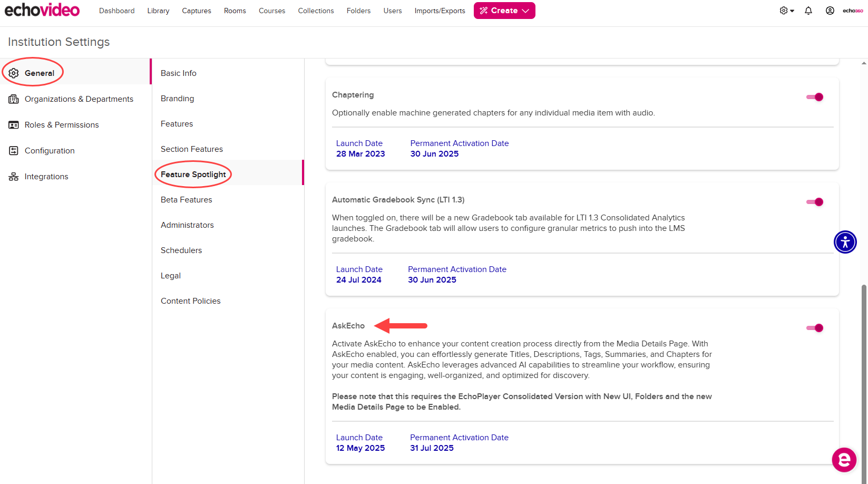The height and width of the screenshot is (484, 868).
Task: Toggle the Automatic Gradebook Sync switch
Action: [x=815, y=202]
